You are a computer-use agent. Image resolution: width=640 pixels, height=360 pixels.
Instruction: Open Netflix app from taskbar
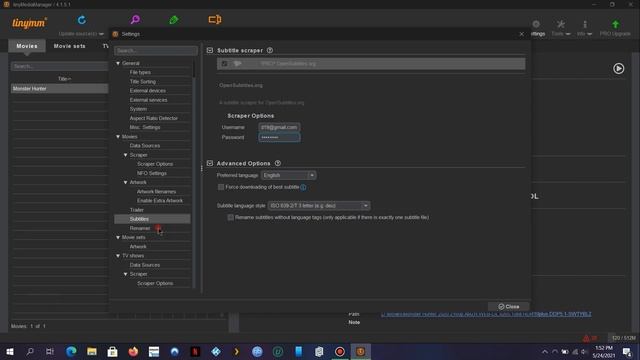pos(195,351)
